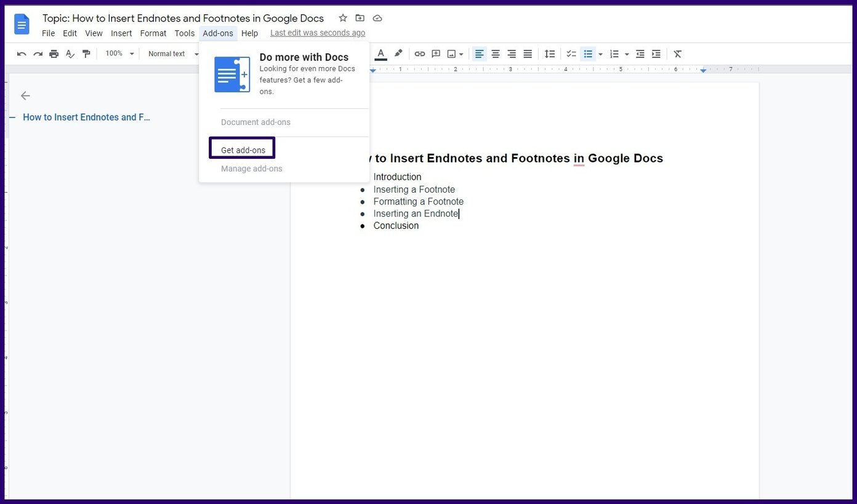This screenshot has height=504, width=857.
Task: Click the decrease indent icon
Action: coord(640,54)
